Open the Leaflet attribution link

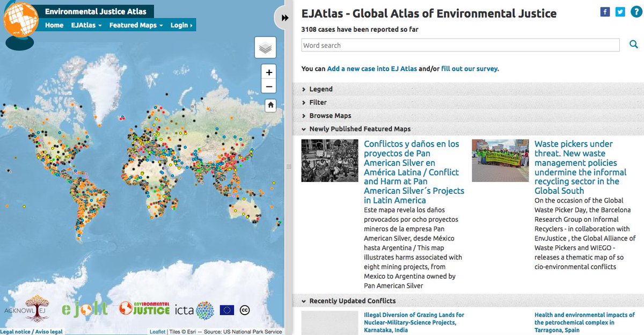(x=157, y=332)
